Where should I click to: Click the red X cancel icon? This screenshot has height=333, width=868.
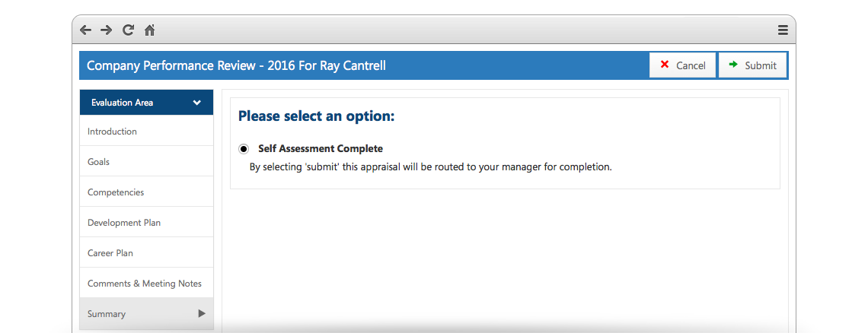point(665,65)
